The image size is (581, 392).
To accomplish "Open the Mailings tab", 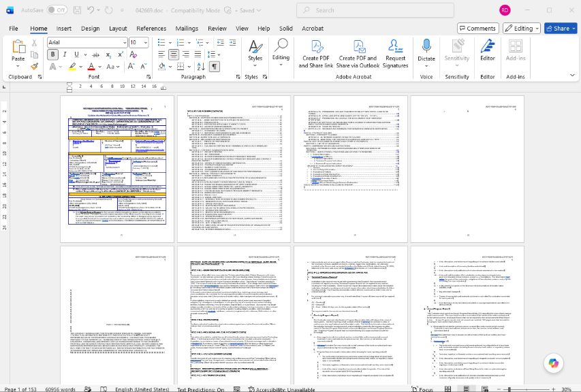I will pos(187,29).
